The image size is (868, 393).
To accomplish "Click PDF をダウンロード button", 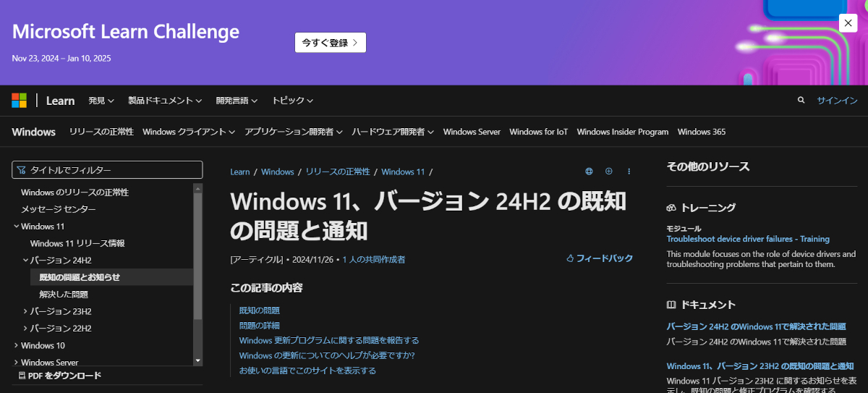I will click(59, 376).
